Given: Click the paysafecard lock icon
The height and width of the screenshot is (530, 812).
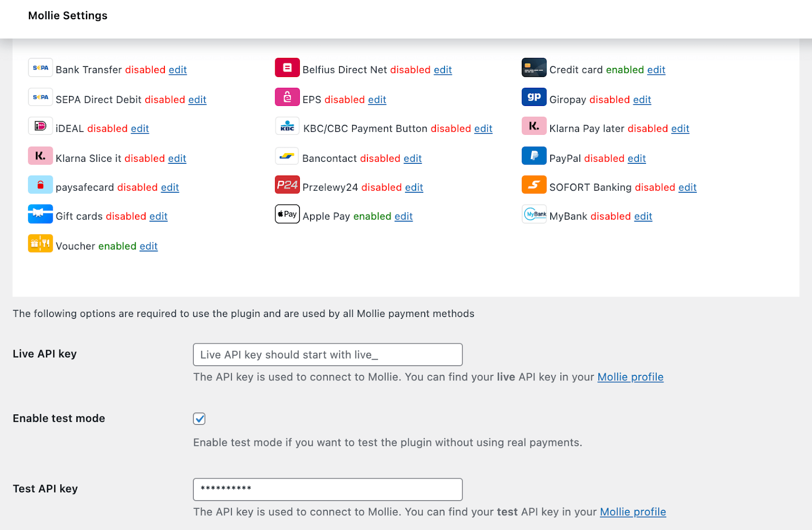Looking at the screenshot, I should [40, 185].
